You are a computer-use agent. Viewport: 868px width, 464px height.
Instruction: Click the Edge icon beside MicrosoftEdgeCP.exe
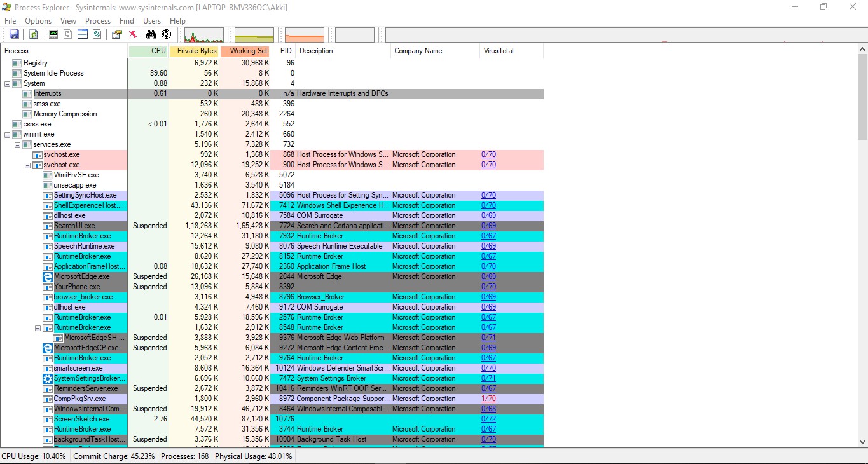pos(48,348)
